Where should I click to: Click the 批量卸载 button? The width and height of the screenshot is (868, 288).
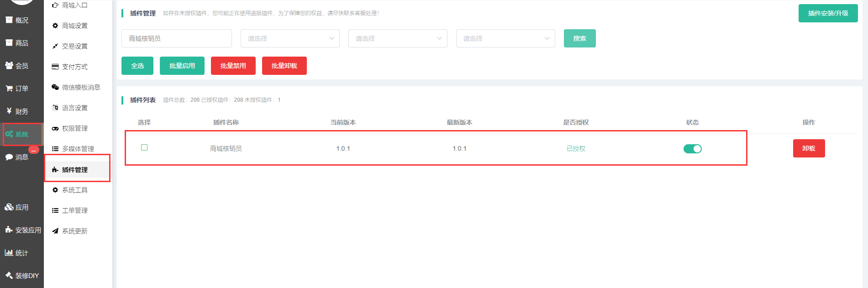point(284,66)
